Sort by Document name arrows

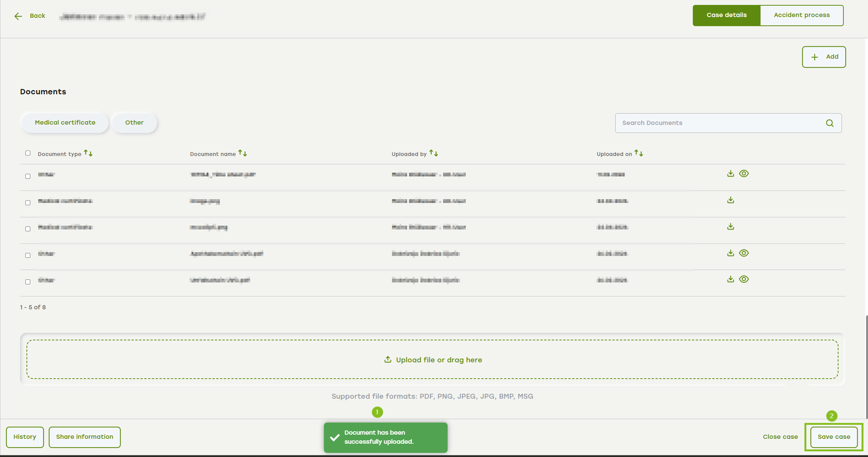pos(243,153)
